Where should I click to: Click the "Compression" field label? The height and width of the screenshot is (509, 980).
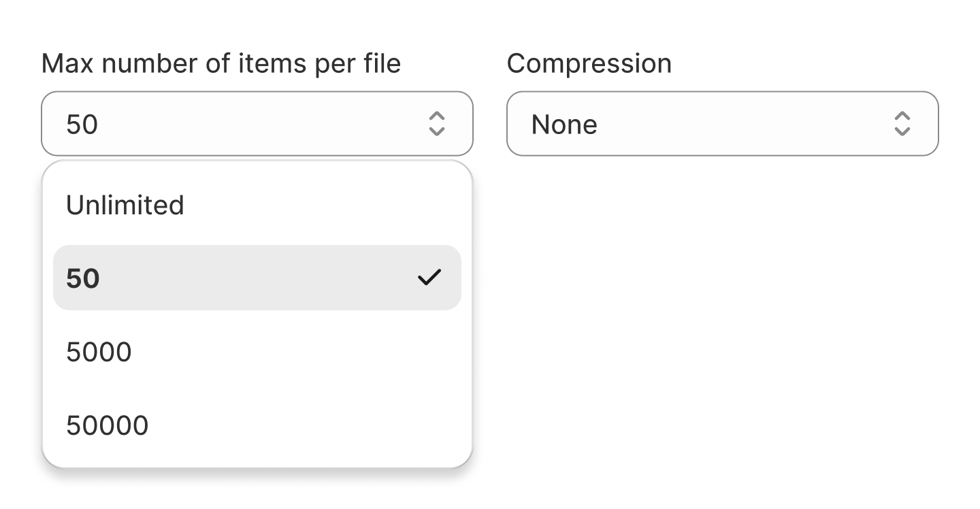(x=589, y=64)
